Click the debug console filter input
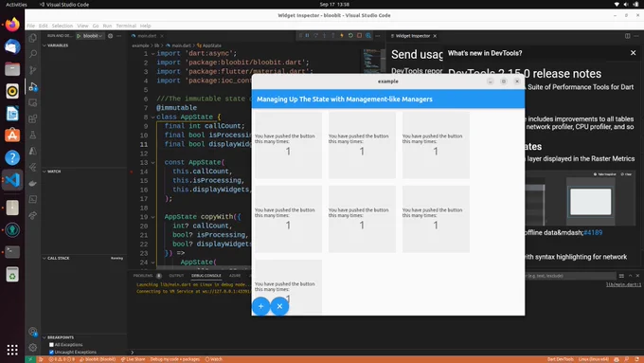 [x=570, y=276]
